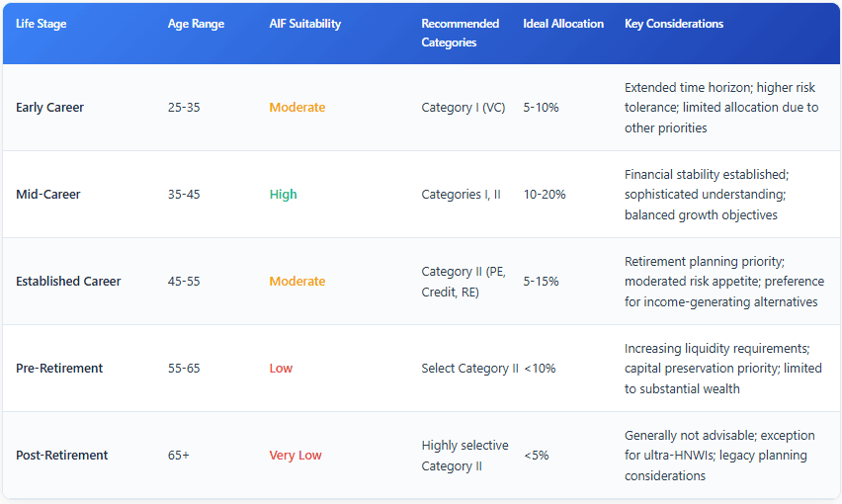The image size is (842, 504).
Task: Click Moderate suitability in Early Career row
Action: (x=296, y=108)
